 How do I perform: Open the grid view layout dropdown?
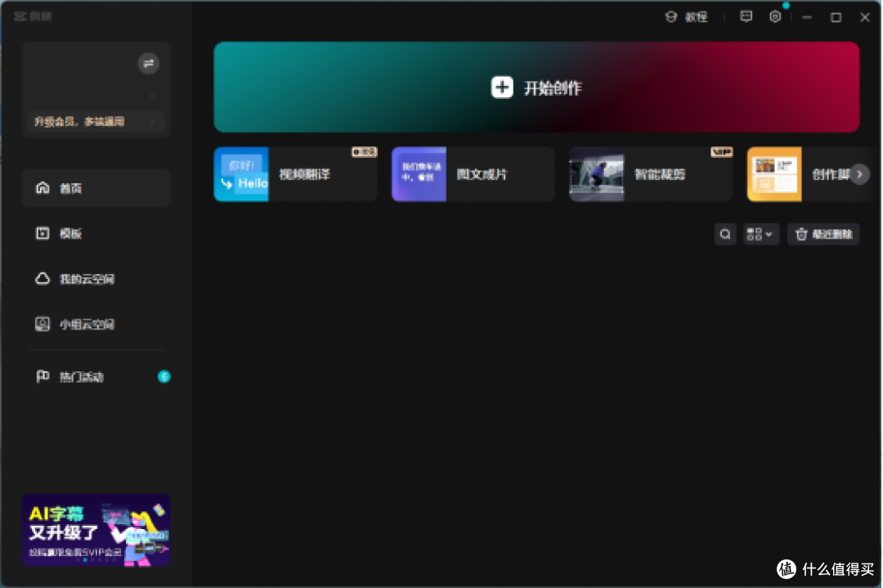[x=760, y=234]
